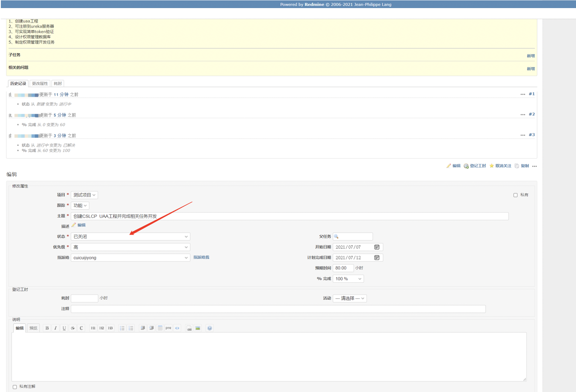This screenshot has width=576, height=392.
Task: Focus the 主题 subject text field
Action: (290, 216)
